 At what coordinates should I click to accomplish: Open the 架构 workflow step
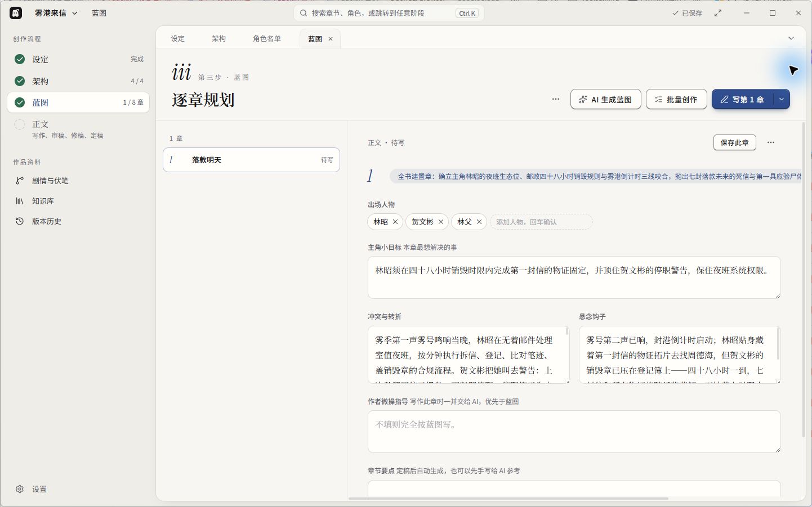[x=78, y=81]
